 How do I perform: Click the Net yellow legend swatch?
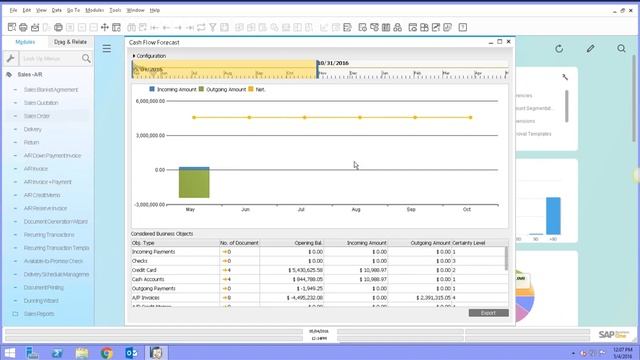pos(251,89)
